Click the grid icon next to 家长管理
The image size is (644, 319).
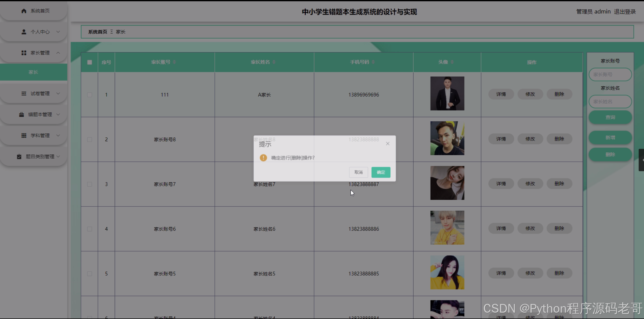point(24,53)
